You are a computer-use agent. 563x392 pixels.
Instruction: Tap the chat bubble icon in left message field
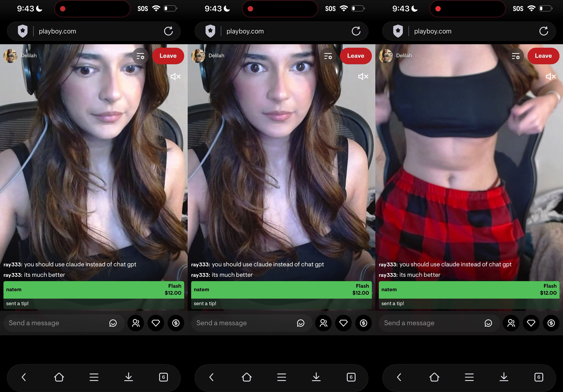[x=113, y=323]
